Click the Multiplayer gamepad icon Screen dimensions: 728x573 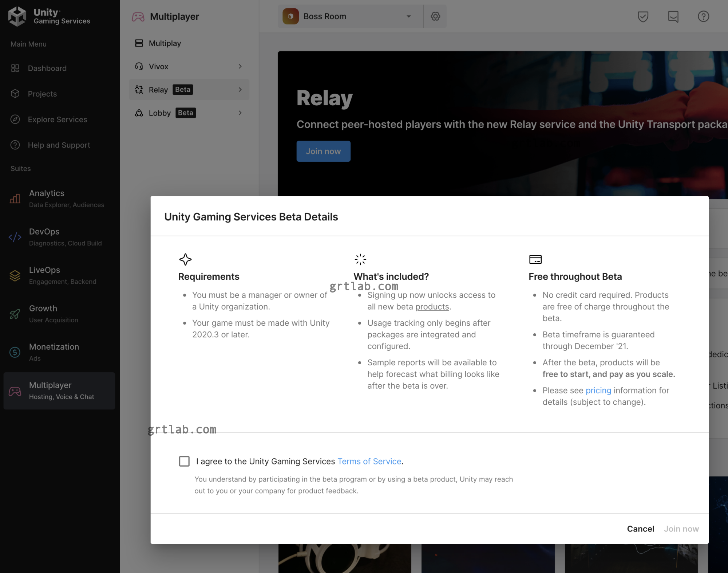point(15,390)
